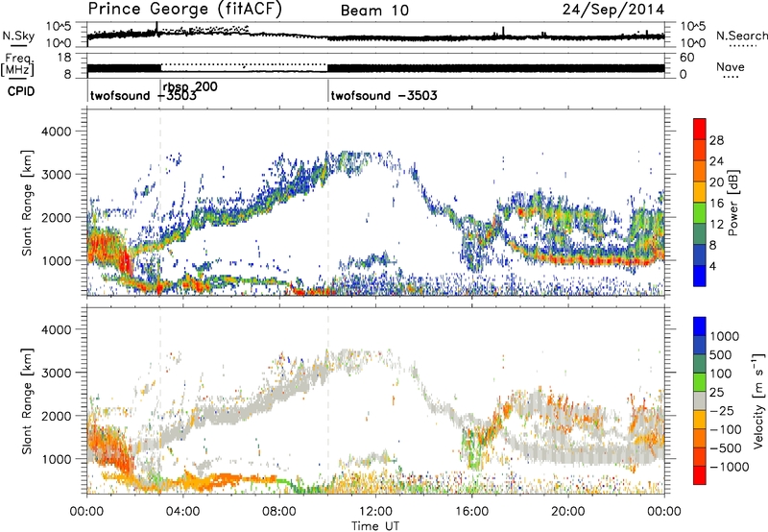Click the dashed 10:00 line in velocity panel
Viewport: 768px width, 532px height.
[328, 400]
